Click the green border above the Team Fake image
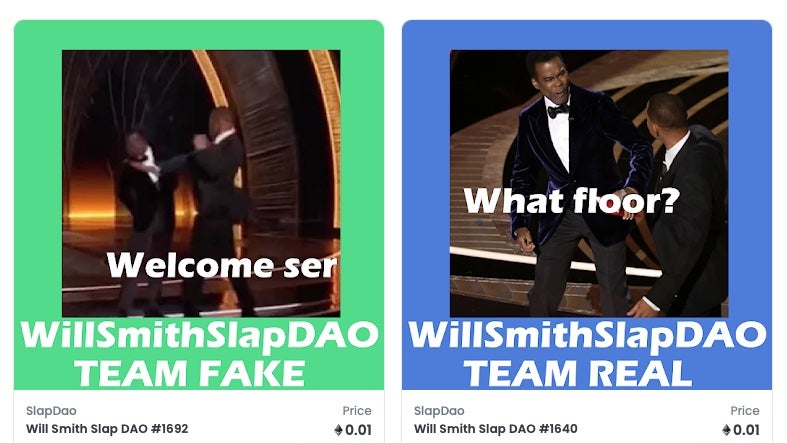 pyautogui.click(x=199, y=35)
